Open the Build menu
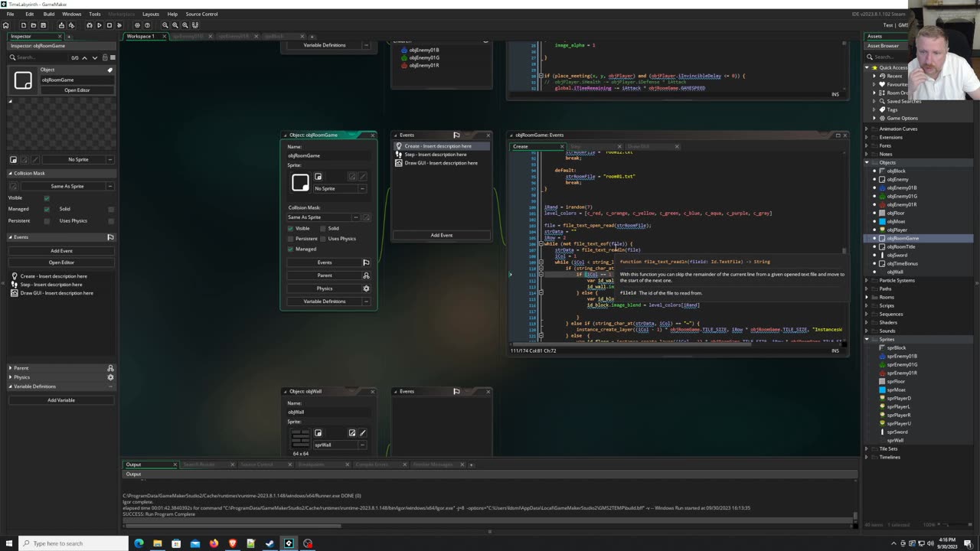 [x=49, y=14]
